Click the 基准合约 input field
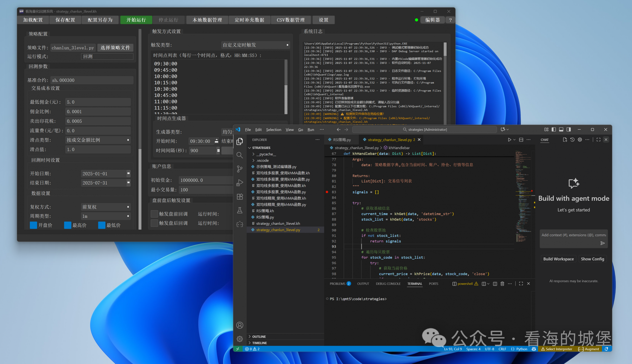Viewport: 632px width, 364px height. click(92, 80)
